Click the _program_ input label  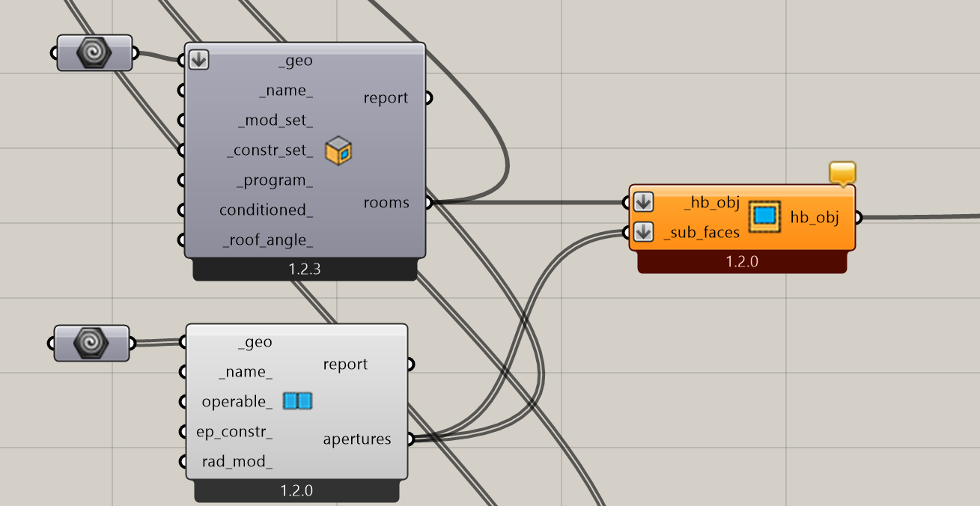[x=274, y=180]
